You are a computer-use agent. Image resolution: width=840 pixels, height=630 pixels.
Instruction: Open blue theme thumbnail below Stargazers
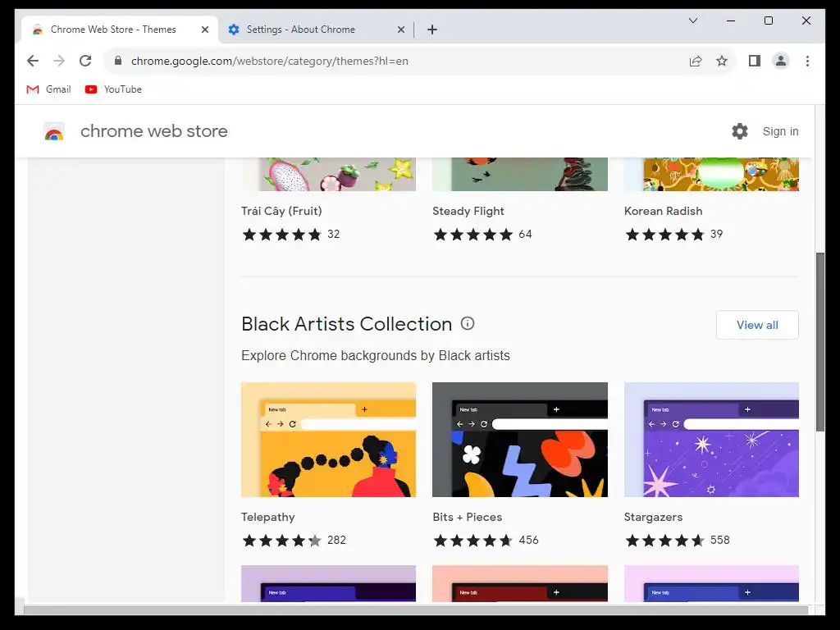click(x=711, y=583)
